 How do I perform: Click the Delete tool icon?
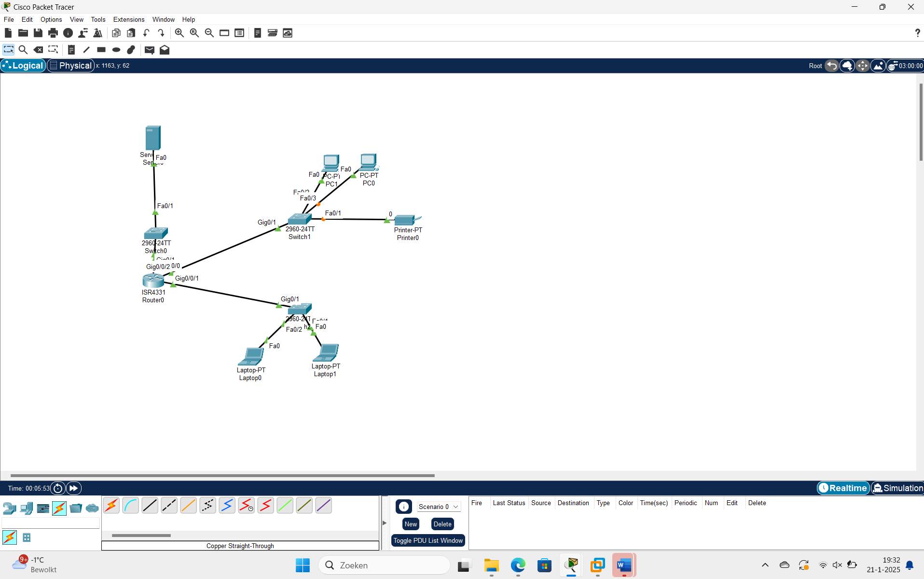point(38,50)
